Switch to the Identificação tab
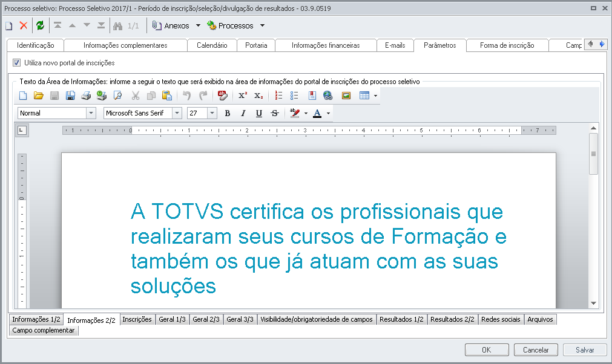 click(36, 45)
